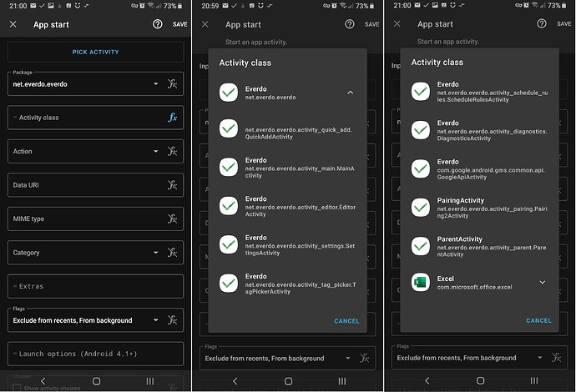Toggle fx expression mode for MIME type

pos(172,219)
